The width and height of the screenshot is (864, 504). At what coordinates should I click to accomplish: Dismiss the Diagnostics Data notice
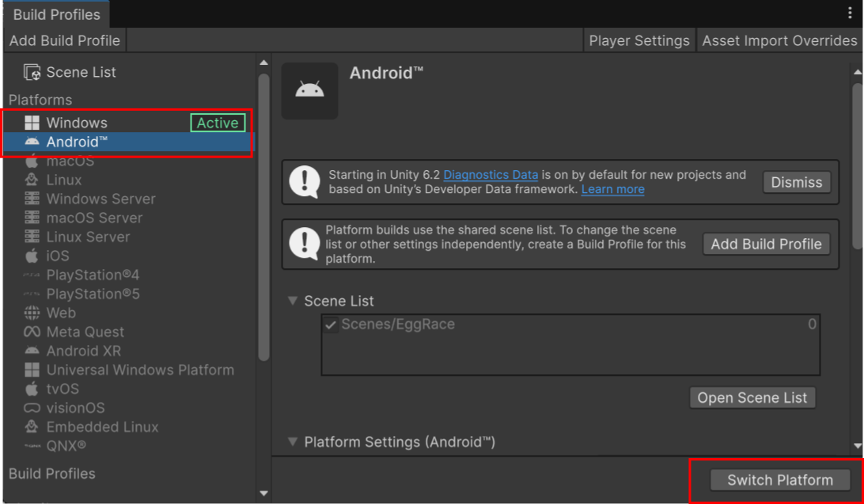coord(796,182)
